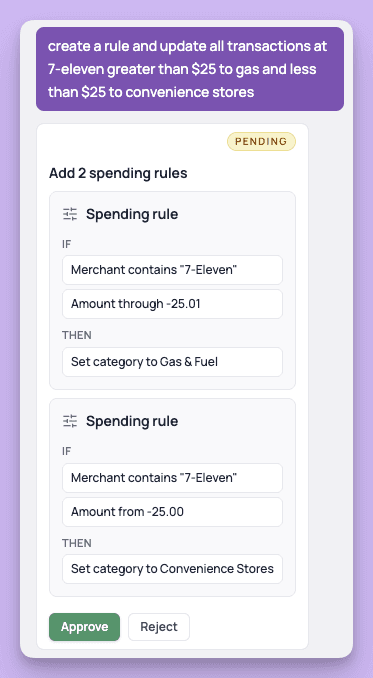Screen dimensions: 373x678
Task: Approve the two pending spending rules
Action: tap(84, 627)
